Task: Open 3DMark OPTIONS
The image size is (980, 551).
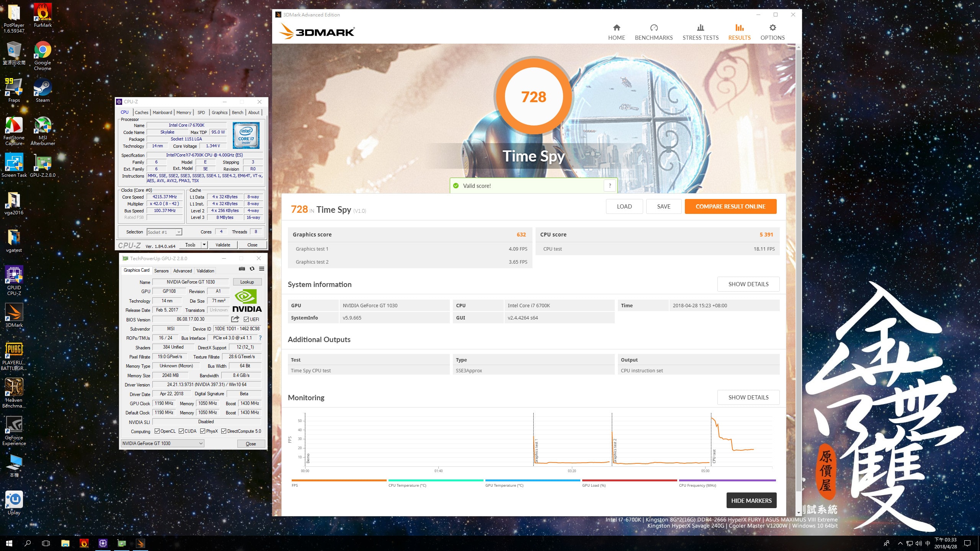Action: 773,33
